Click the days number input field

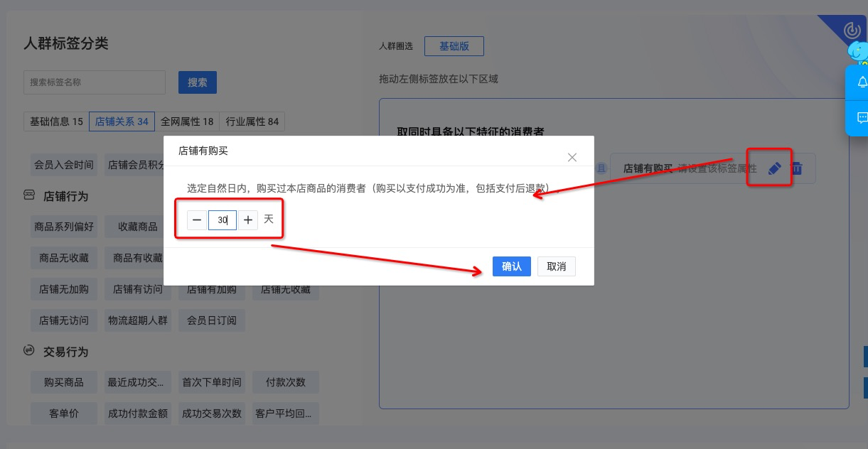[223, 220]
